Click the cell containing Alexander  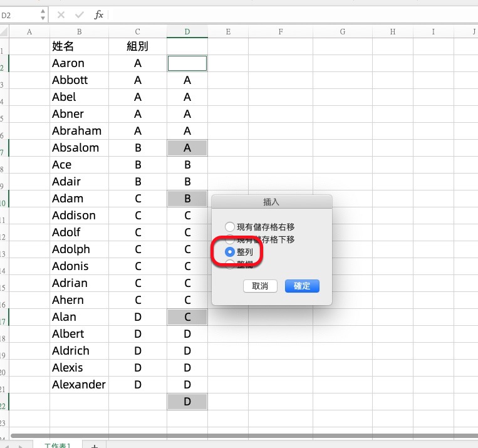tap(80, 385)
